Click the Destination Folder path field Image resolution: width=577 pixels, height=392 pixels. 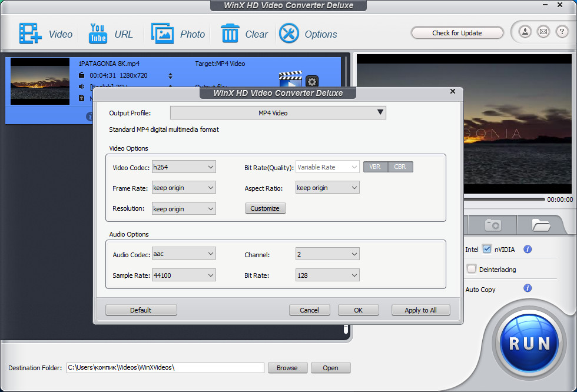[x=165, y=368]
